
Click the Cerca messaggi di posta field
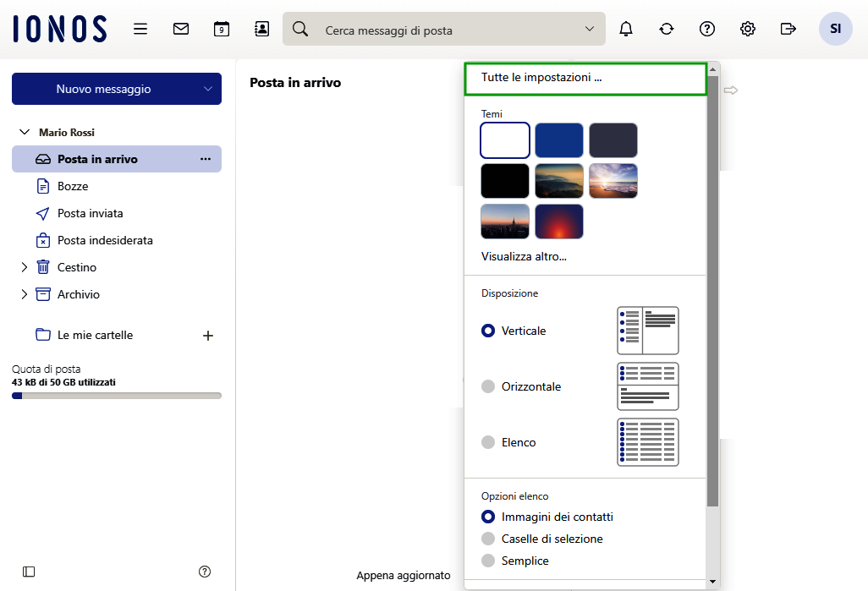click(x=444, y=30)
